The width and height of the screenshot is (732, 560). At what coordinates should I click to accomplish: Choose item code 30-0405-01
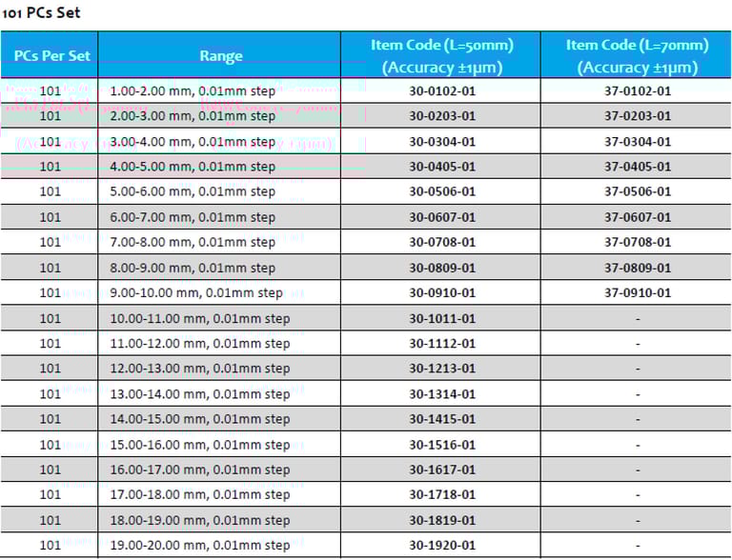click(x=441, y=167)
